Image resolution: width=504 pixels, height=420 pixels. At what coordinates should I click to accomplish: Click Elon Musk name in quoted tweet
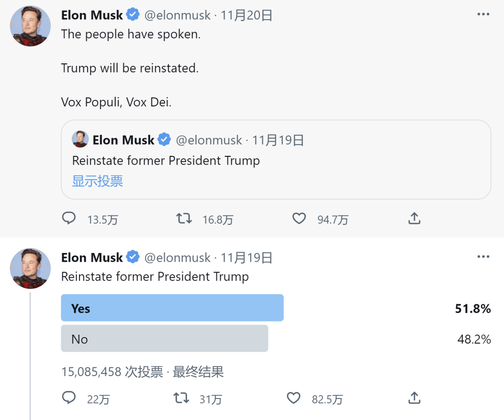pos(123,140)
